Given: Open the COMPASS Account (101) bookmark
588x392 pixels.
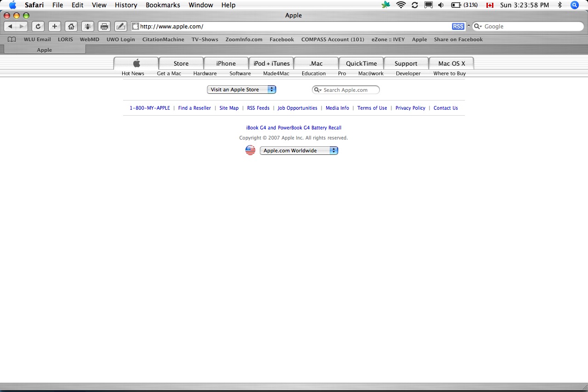Looking at the screenshot, I should click(x=333, y=39).
